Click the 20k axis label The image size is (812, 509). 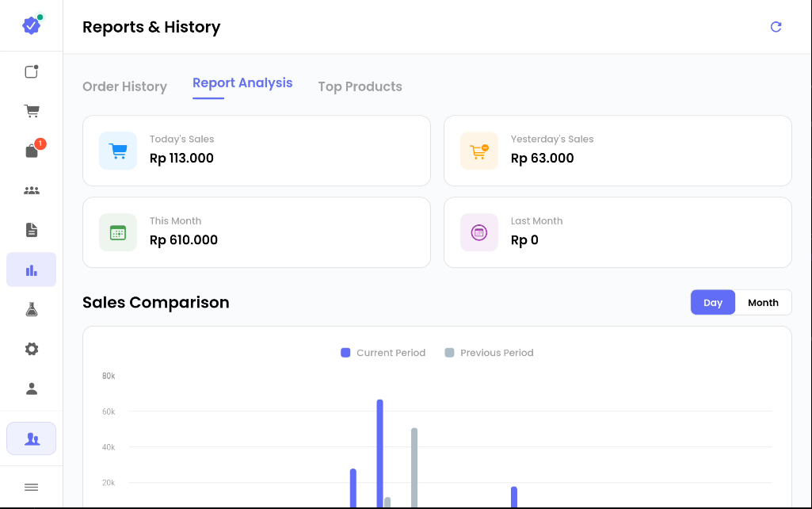coord(109,483)
